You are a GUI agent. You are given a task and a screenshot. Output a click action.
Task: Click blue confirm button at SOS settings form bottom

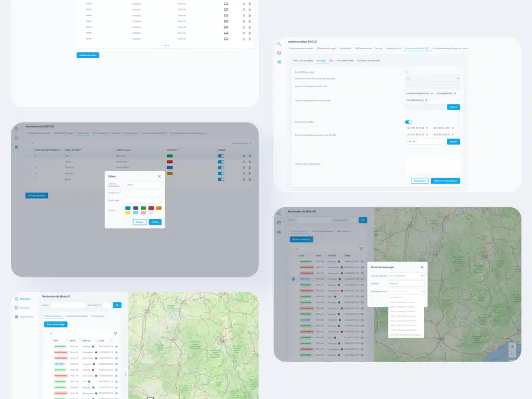pos(445,181)
